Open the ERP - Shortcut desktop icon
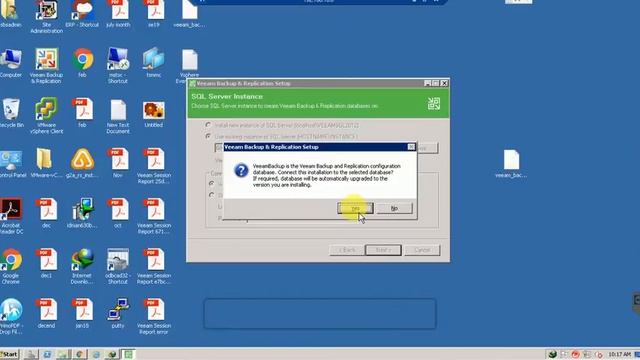Screen dimensions: 640x360 coord(82,14)
